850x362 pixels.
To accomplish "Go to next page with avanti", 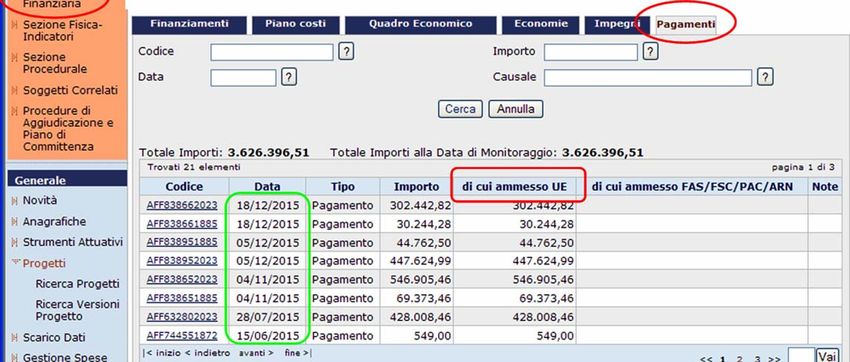I will 256,353.
